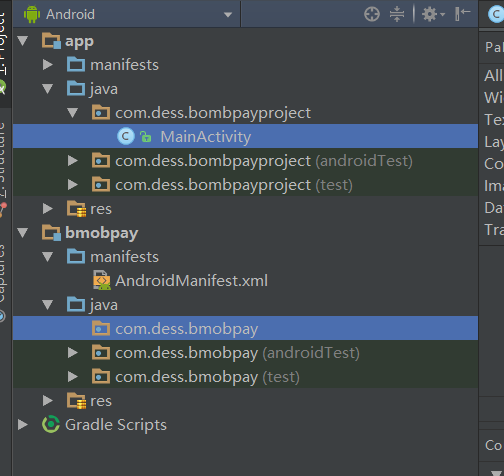Collapse the bmobpay module node

23,233
